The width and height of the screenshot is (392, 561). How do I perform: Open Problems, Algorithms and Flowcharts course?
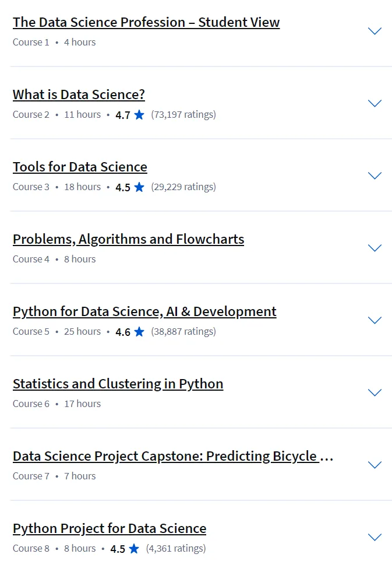pos(128,239)
